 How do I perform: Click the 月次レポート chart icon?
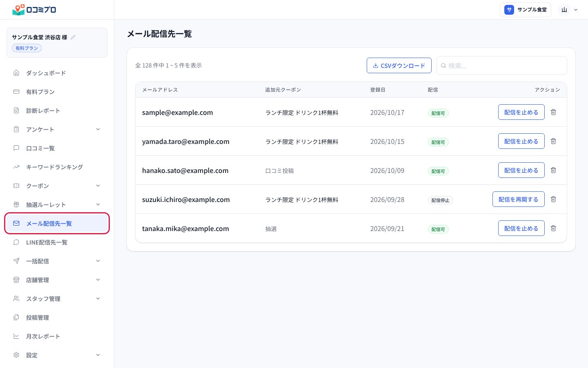[16, 336]
